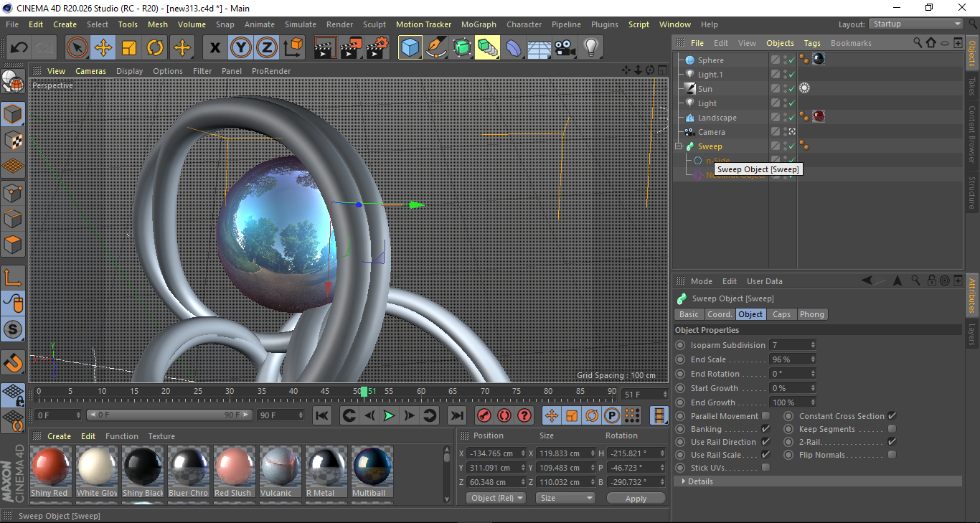Toggle Z axis lock
The height and width of the screenshot is (523, 980).
[x=266, y=48]
